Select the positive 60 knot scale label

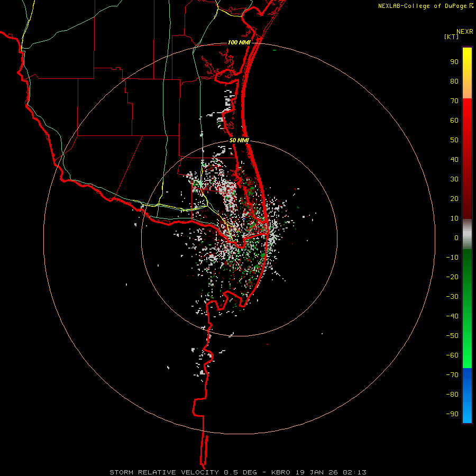point(454,121)
